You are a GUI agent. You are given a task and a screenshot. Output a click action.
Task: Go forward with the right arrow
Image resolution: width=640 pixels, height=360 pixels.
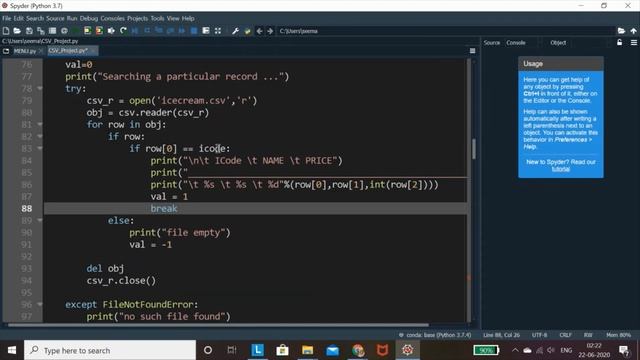click(x=270, y=31)
